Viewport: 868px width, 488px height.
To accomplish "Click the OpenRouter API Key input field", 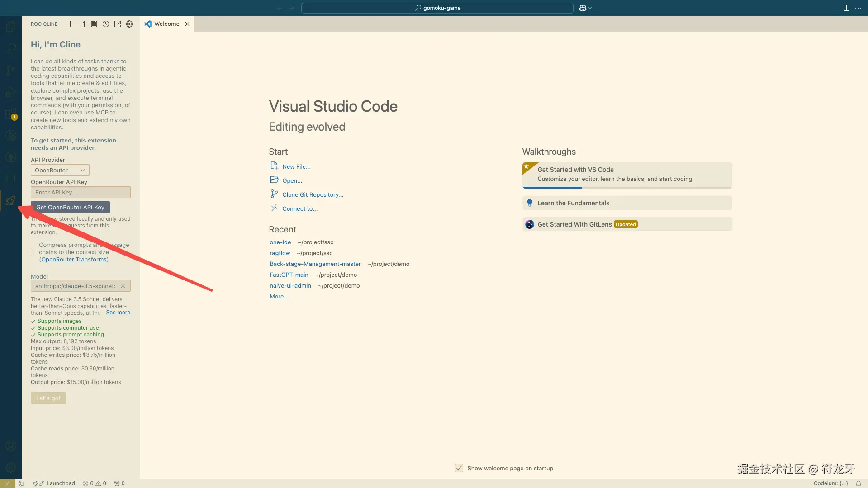I will point(81,192).
